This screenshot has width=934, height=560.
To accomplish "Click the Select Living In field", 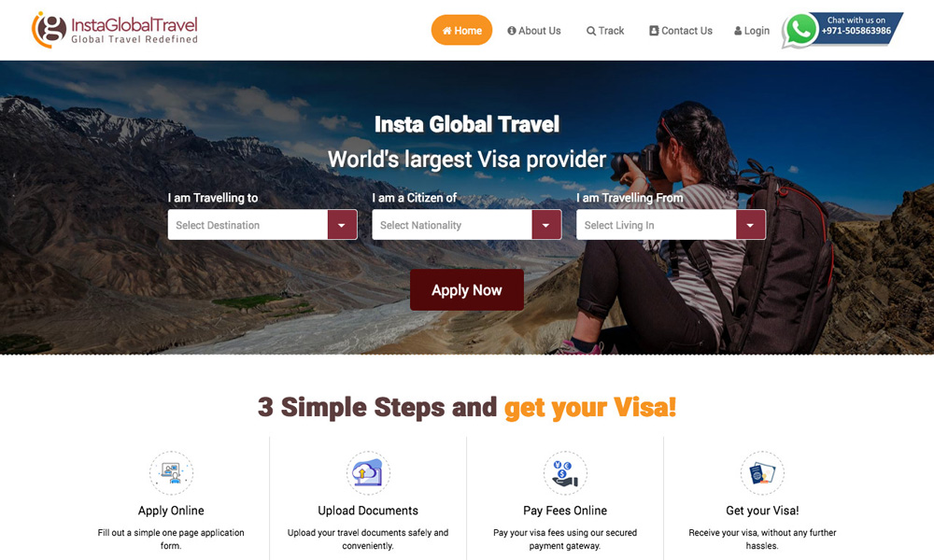I will 657,225.
